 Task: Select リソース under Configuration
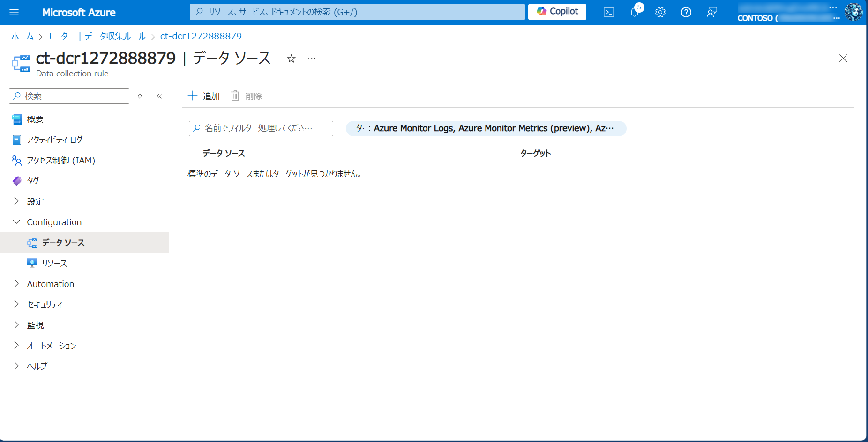tap(54, 263)
